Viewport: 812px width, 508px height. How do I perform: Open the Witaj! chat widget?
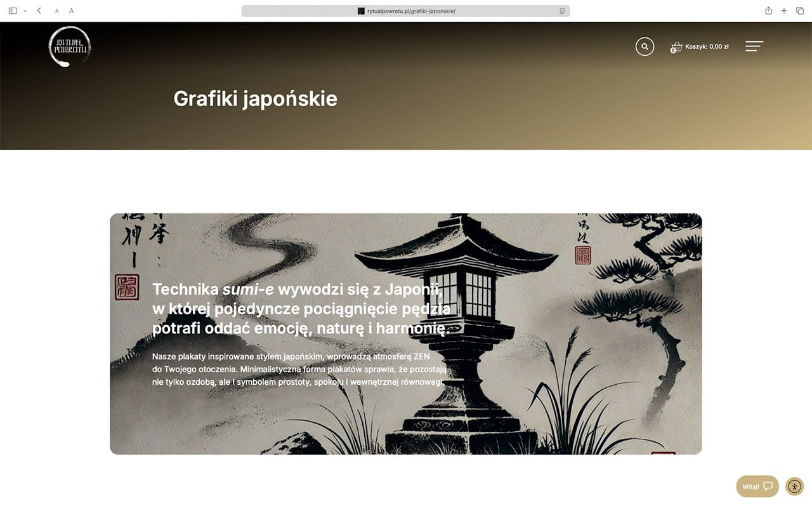point(757,486)
